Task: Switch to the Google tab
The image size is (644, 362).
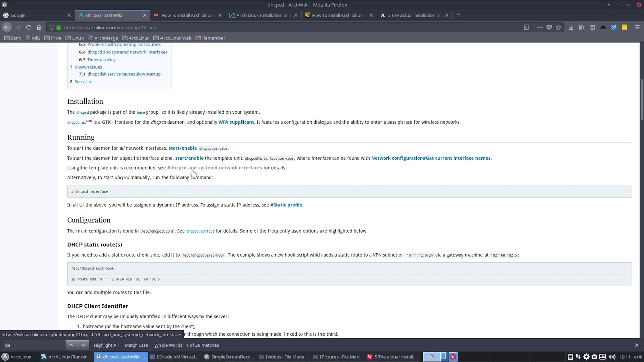Action: pos(38,15)
